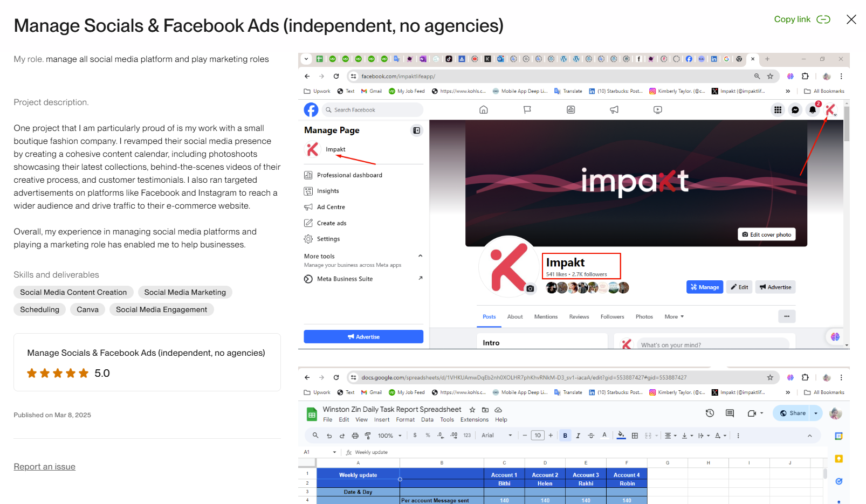Toggle Italic in the Sheets toolbar
The width and height of the screenshot is (866, 504).
578,436
